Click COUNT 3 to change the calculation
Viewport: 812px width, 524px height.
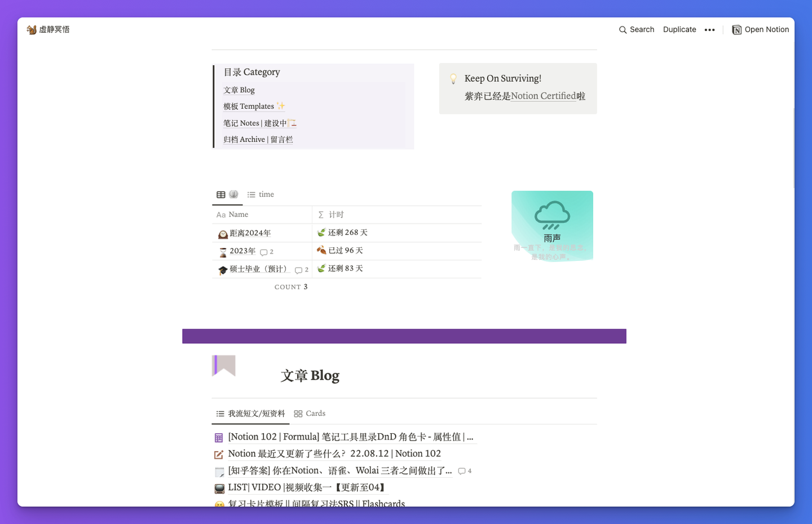[x=291, y=286]
